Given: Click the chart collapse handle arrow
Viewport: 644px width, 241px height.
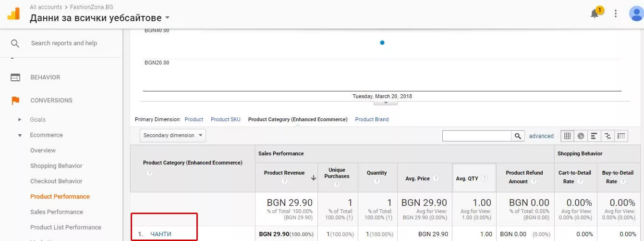Looking at the screenshot, I should pyautogui.click(x=385, y=102).
